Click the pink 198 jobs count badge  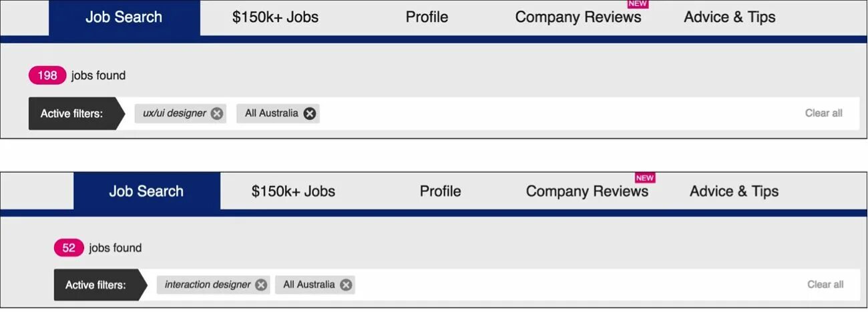click(47, 75)
